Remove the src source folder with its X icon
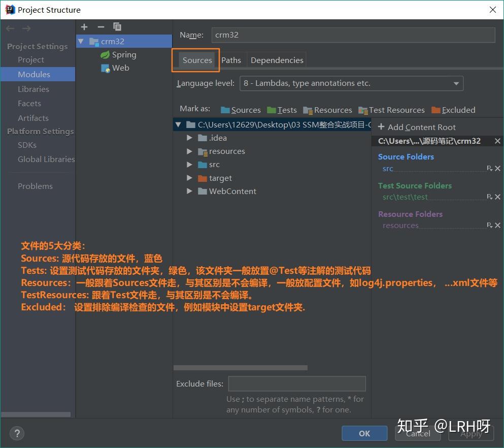Viewport: 504px width, 448px height. (x=497, y=168)
